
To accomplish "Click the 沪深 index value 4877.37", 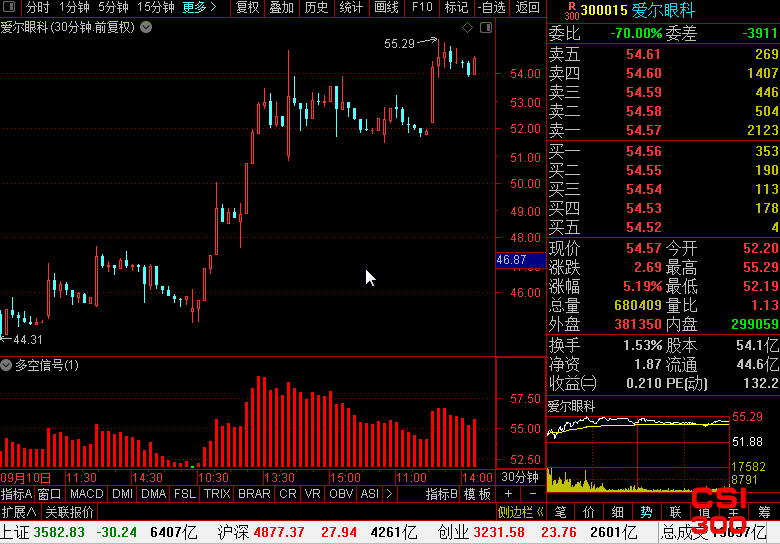I will click(279, 533).
